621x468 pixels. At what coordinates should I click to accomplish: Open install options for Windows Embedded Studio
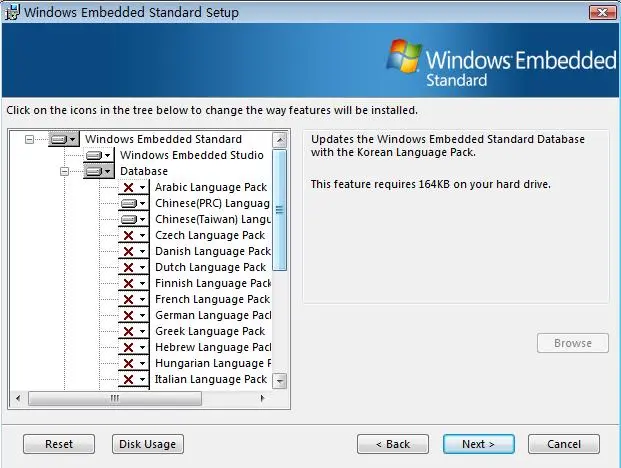pos(99,155)
